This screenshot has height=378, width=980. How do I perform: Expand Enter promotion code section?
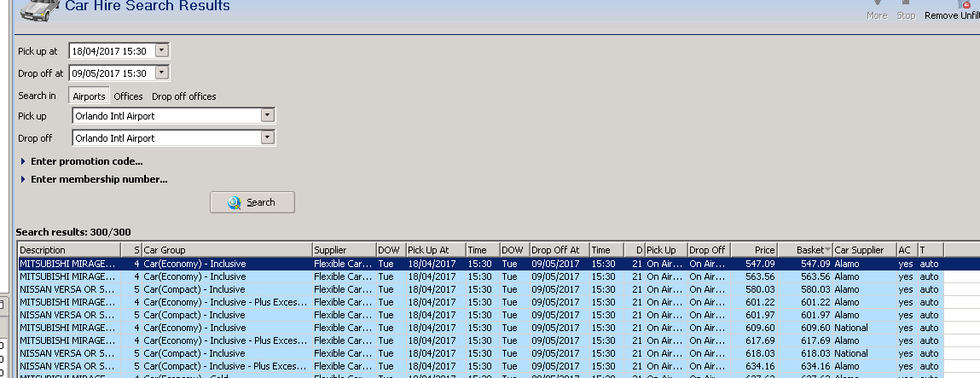point(82,161)
